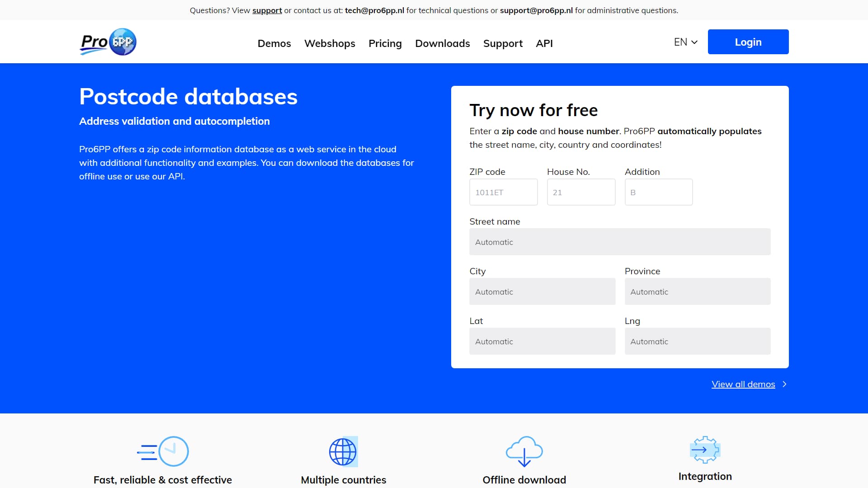Image resolution: width=868 pixels, height=488 pixels.
Task: Focus the Addition input field
Action: pyautogui.click(x=659, y=192)
